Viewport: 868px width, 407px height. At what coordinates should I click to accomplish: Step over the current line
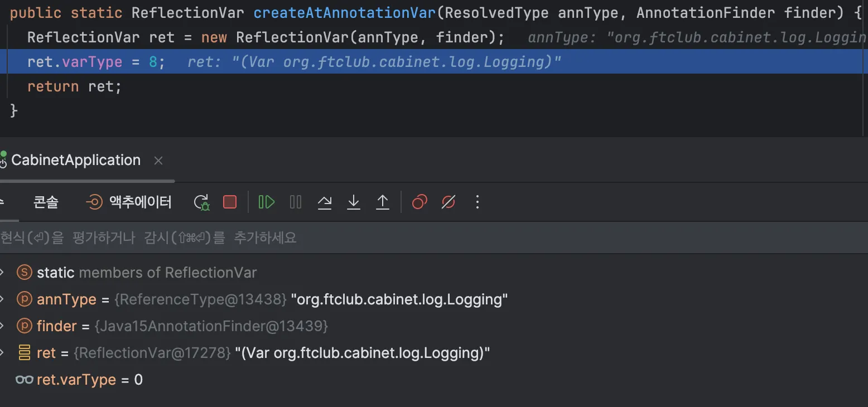[x=325, y=202]
